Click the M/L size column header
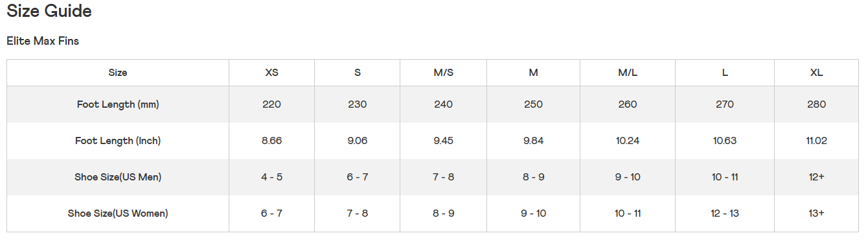Screen dimensions: 868x244 628,73
